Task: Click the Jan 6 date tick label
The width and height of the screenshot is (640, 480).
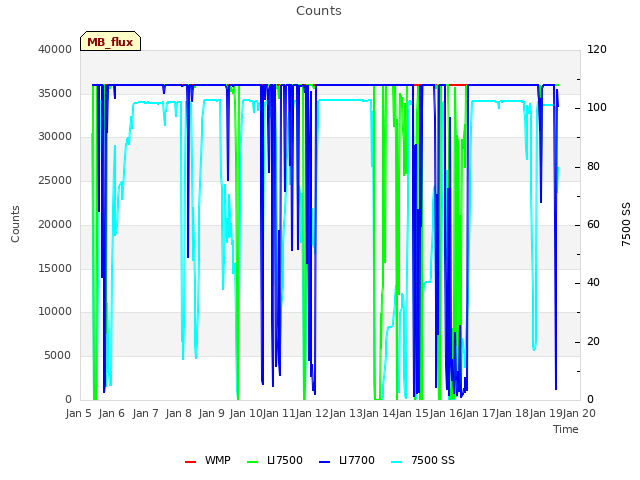Action: click(x=111, y=413)
